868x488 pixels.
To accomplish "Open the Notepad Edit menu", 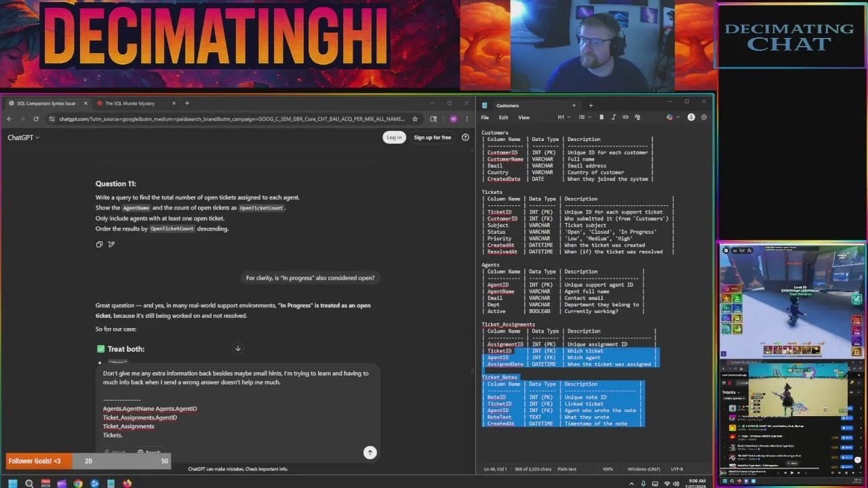I will click(x=503, y=117).
